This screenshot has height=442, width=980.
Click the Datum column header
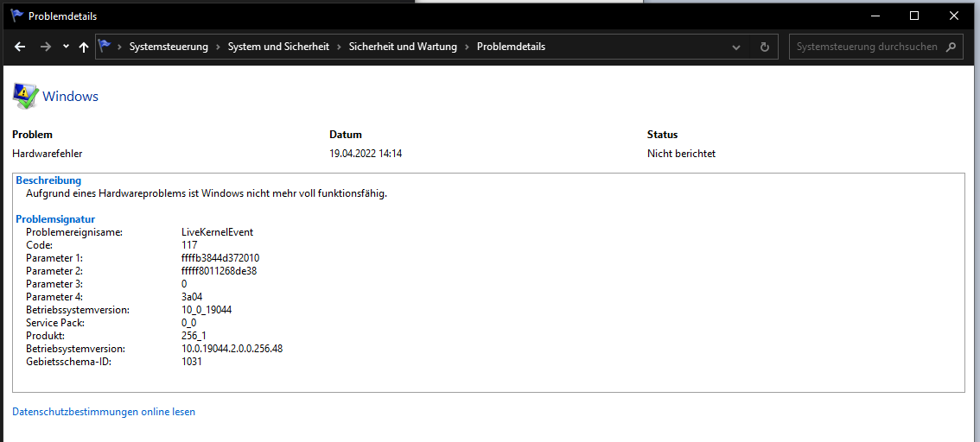(346, 134)
